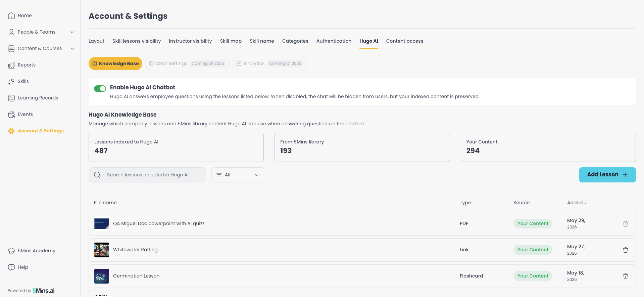Click the File name column header
644x297 pixels.
105,203
